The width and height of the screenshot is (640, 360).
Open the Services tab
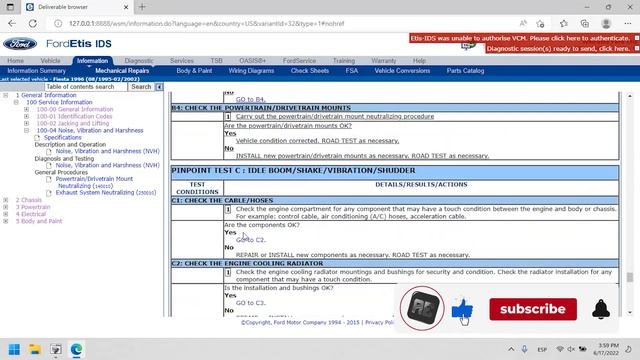coord(182,61)
